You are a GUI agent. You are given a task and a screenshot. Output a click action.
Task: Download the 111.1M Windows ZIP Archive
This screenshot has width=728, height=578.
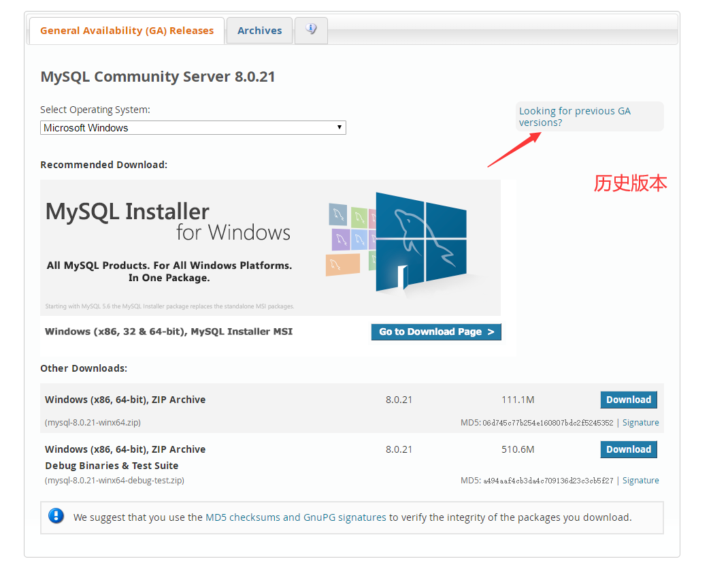click(629, 400)
